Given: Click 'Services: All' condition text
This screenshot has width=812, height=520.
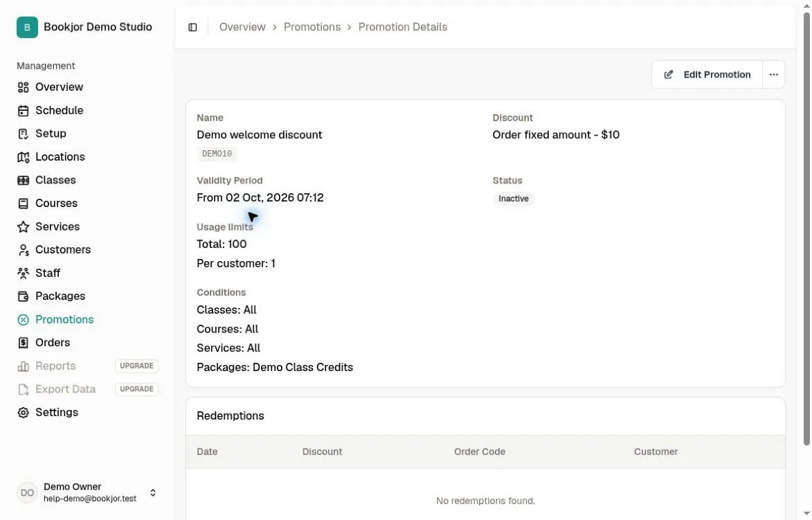Looking at the screenshot, I should [228, 348].
